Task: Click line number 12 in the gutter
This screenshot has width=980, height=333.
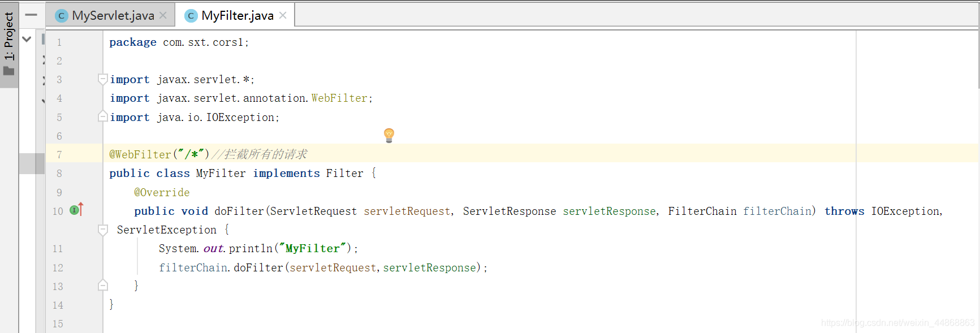Action: [58, 268]
